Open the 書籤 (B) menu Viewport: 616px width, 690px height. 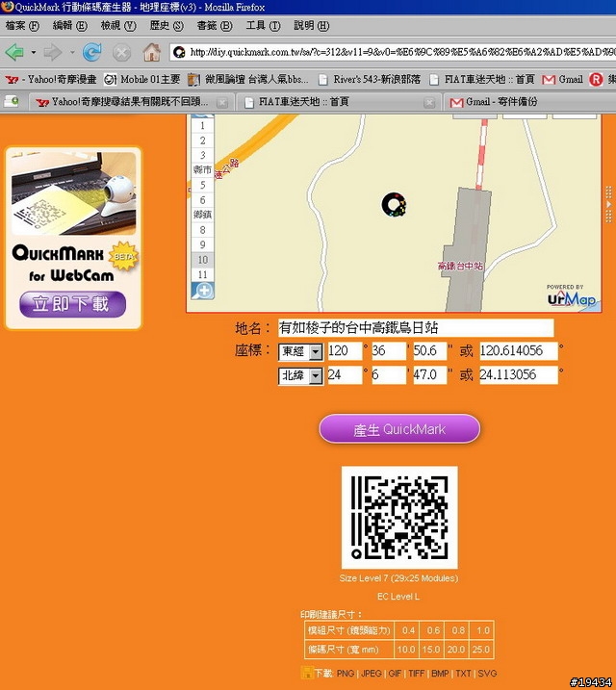click(215, 26)
